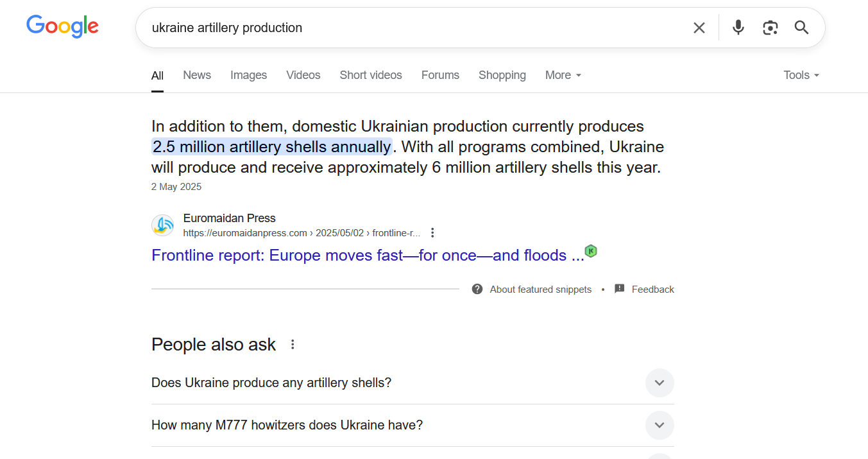868x459 pixels.
Task: Start voice search with the microphone icon
Action: point(738,28)
